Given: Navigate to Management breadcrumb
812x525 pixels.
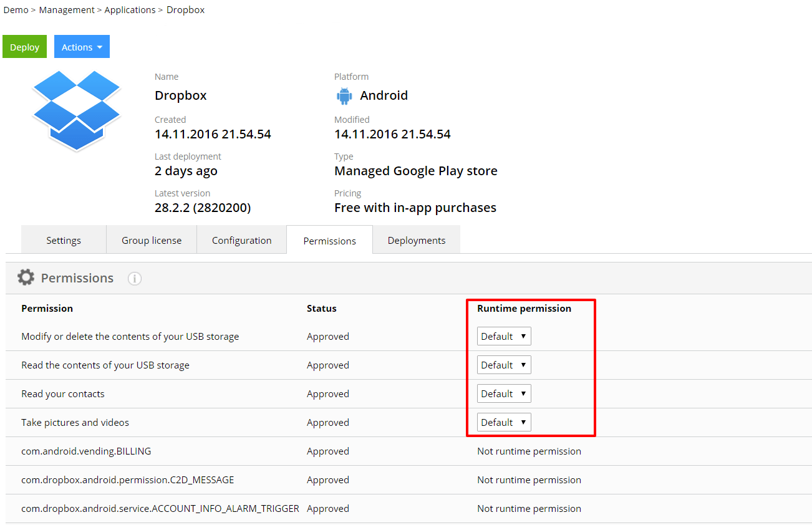Looking at the screenshot, I should tap(67, 10).
